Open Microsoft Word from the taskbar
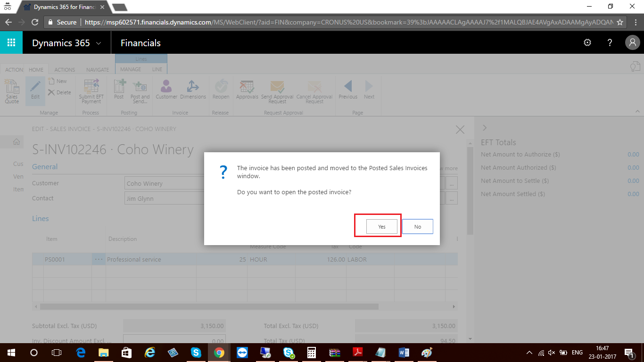644x362 pixels. click(x=404, y=353)
